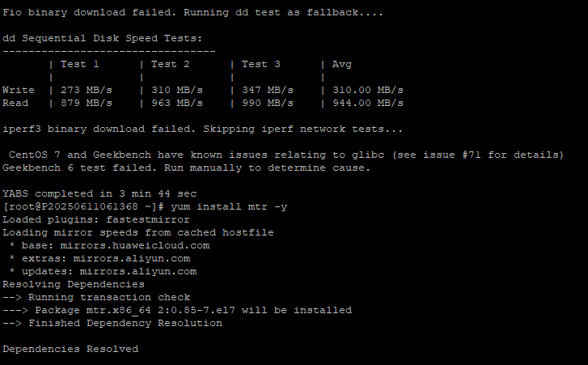Click the 990 MB/s Read Test 3 value
Viewport: 588px width, 365px height.
click(268, 103)
